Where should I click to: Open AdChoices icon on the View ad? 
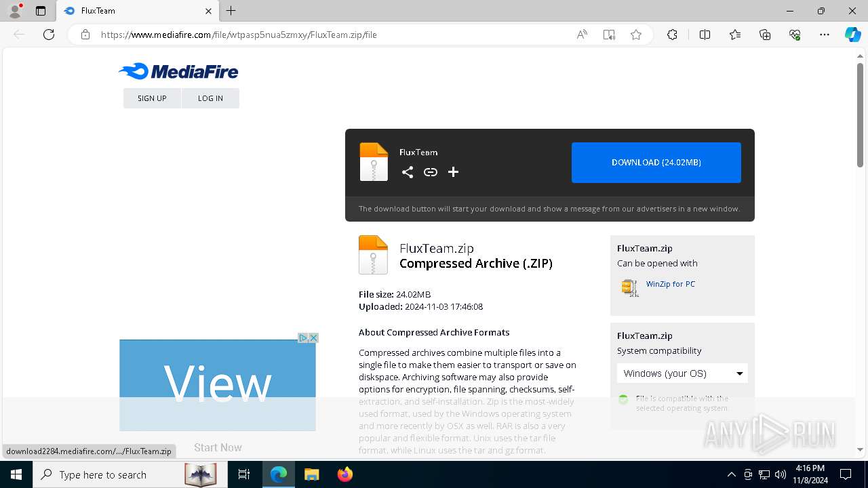click(303, 338)
